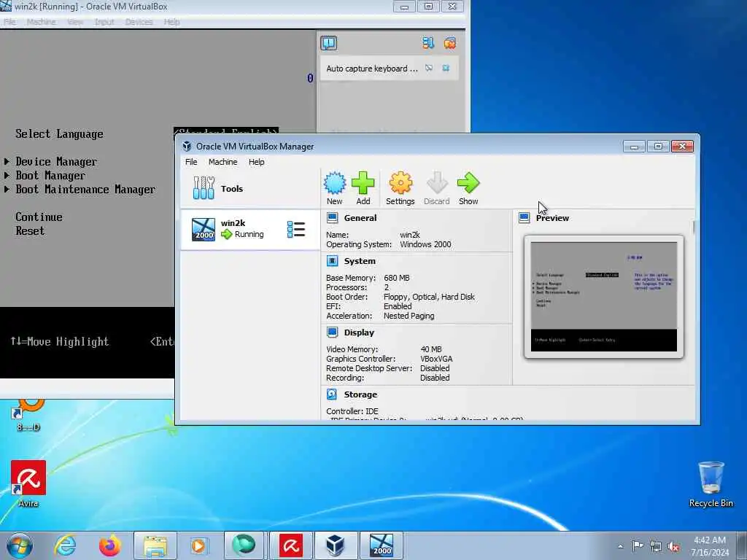
Task: Open the Windows Start orb
Action: pyautogui.click(x=20, y=545)
